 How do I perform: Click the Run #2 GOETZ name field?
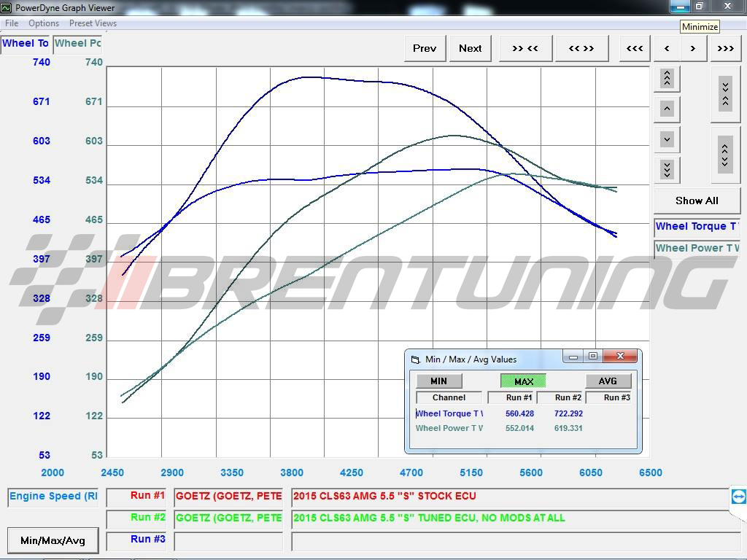228,518
